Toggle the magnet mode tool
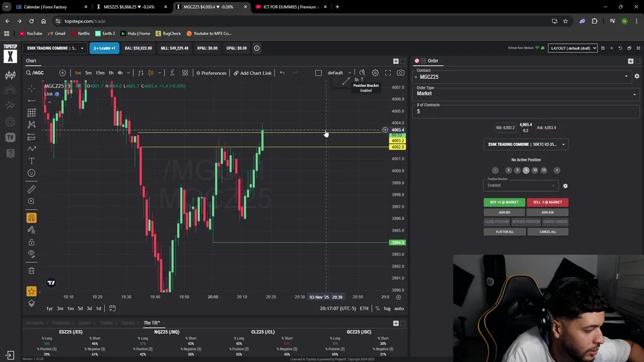 (x=31, y=218)
